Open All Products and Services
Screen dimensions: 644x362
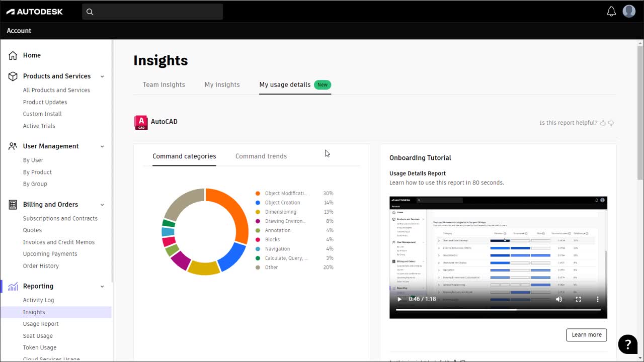(56, 90)
